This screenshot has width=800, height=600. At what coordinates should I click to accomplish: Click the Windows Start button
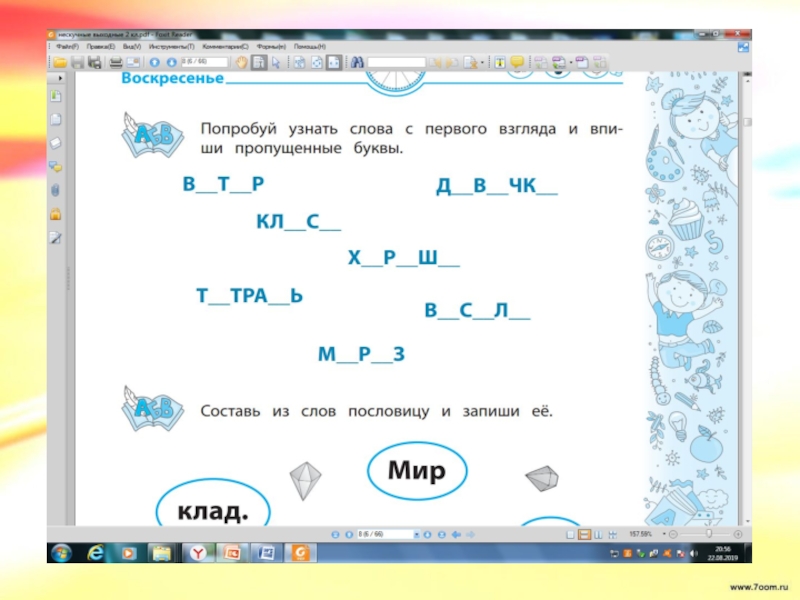pos(61,553)
